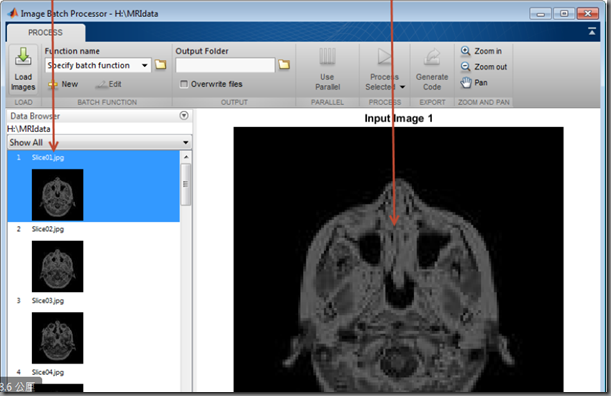
Task: Click the Output Folder text field
Action: tap(225, 65)
